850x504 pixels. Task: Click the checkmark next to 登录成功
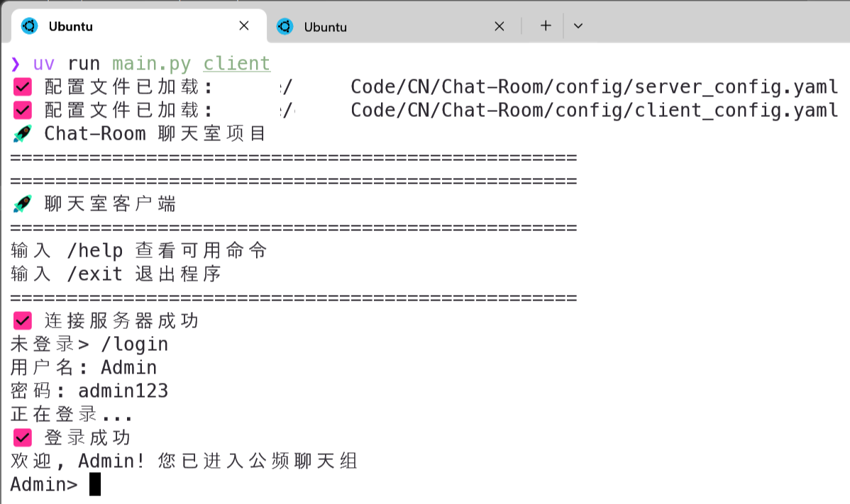pos(22,437)
